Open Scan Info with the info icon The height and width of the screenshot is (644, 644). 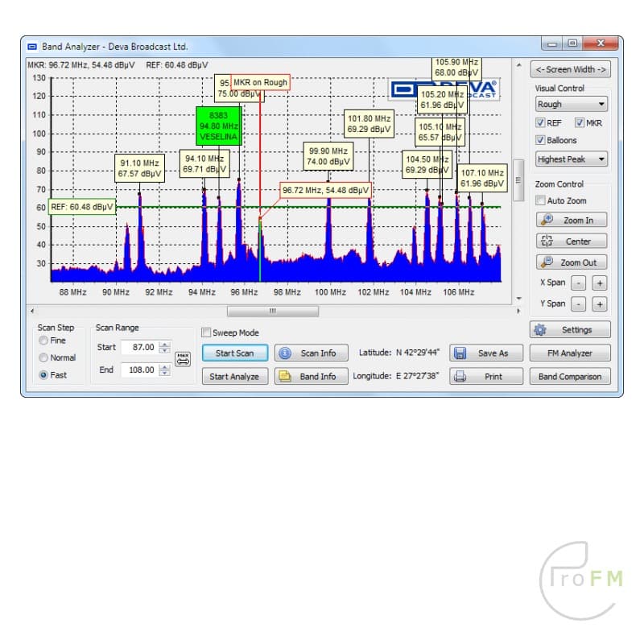point(311,353)
